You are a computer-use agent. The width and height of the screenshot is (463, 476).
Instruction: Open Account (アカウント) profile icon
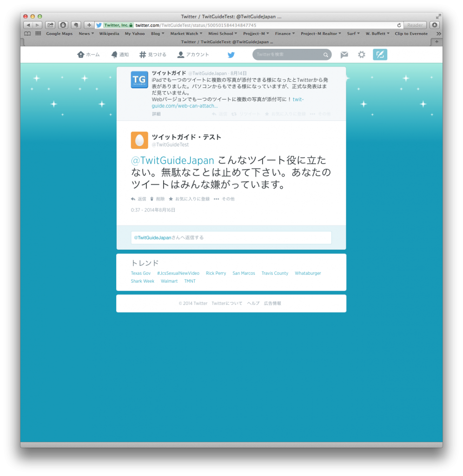pos(193,55)
